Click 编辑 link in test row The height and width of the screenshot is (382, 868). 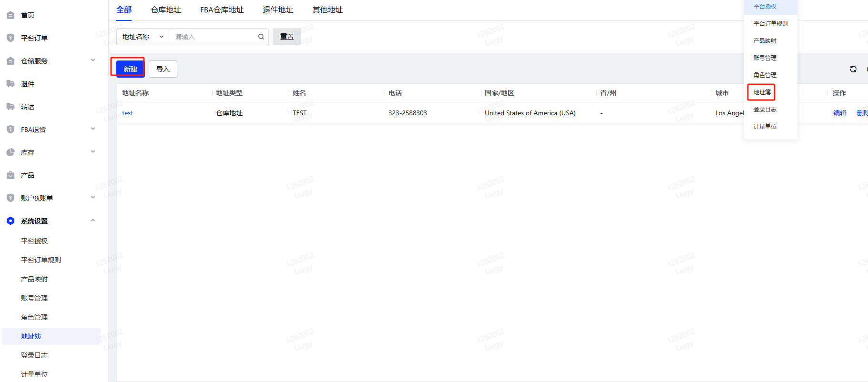tap(840, 113)
